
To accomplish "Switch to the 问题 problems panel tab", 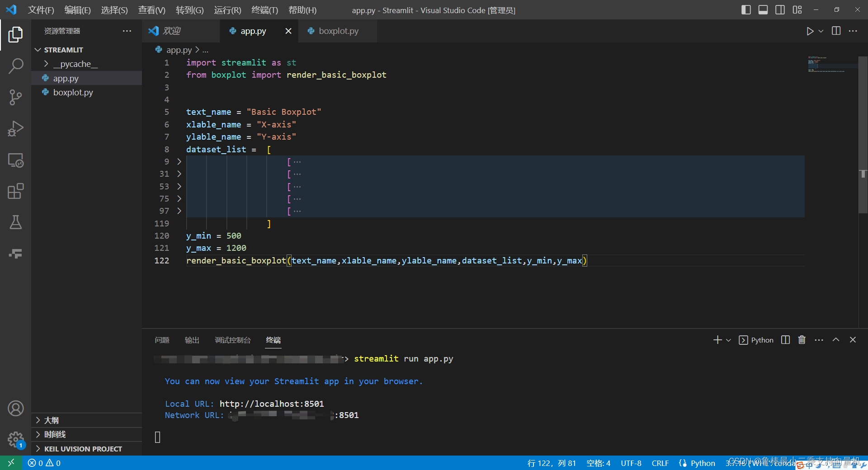I will (x=162, y=340).
